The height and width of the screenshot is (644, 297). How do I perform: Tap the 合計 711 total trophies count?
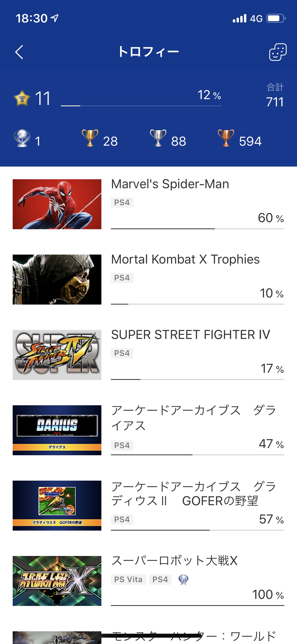pos(275,95)
